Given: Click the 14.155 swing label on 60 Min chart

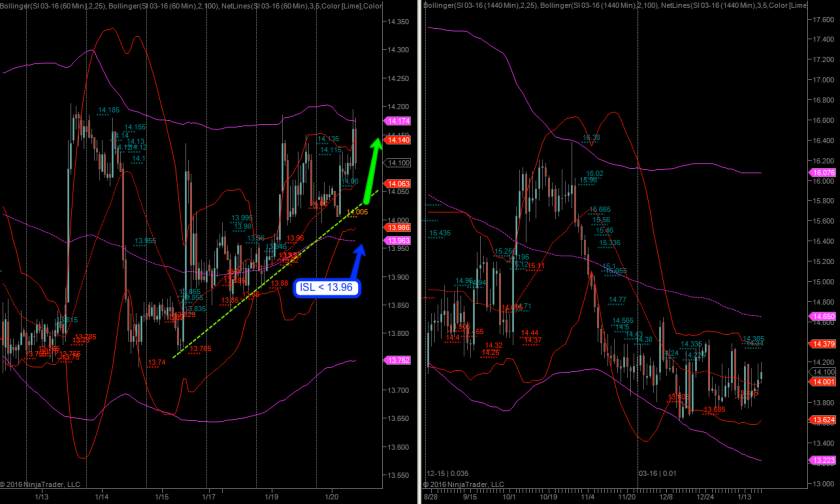Looking at the screenshot, I should [135, 127].
